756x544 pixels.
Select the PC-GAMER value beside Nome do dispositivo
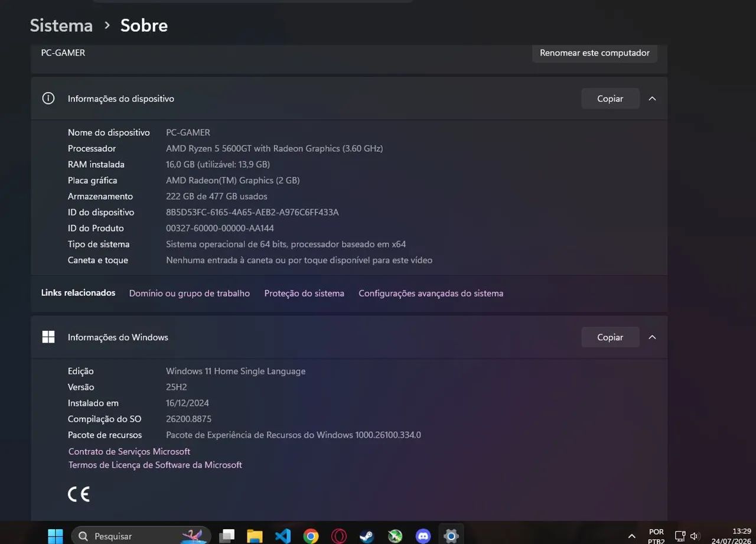(x=188, y=133)
